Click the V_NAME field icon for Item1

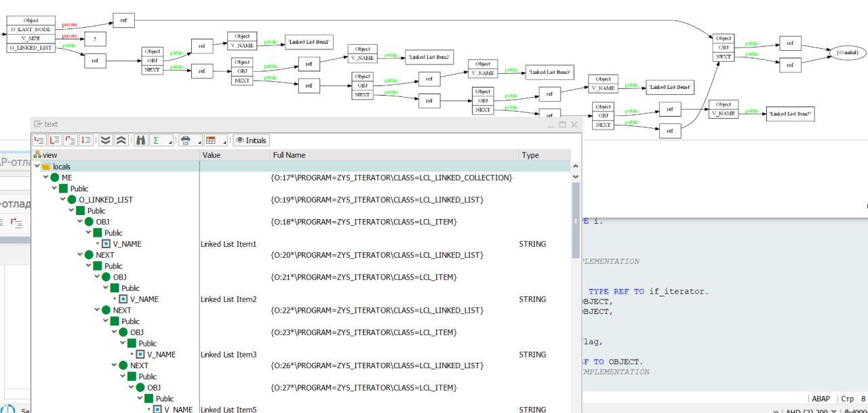click(106, 243)
